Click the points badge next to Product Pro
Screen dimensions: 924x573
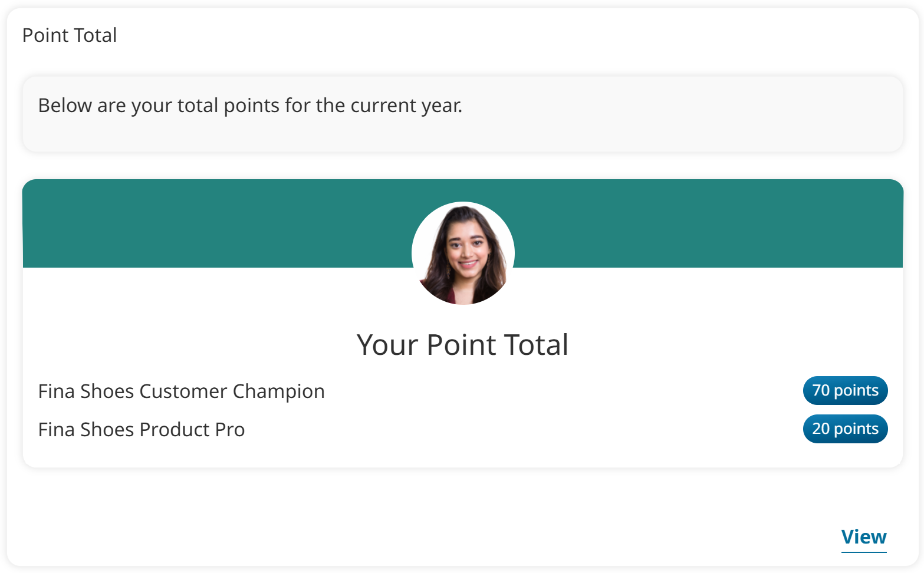point(845,429)
